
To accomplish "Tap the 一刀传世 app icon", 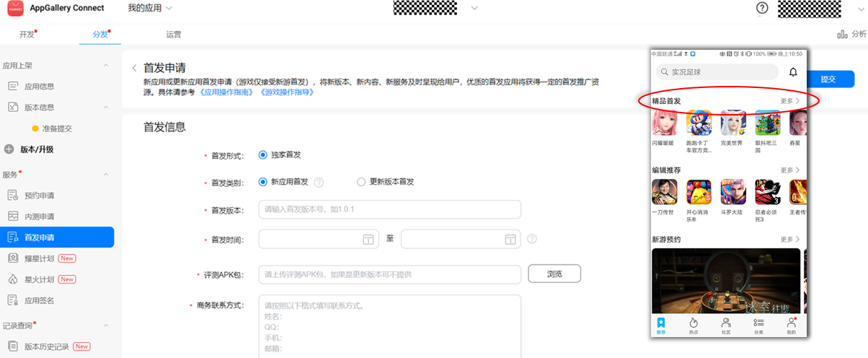I will click(664, 192).
